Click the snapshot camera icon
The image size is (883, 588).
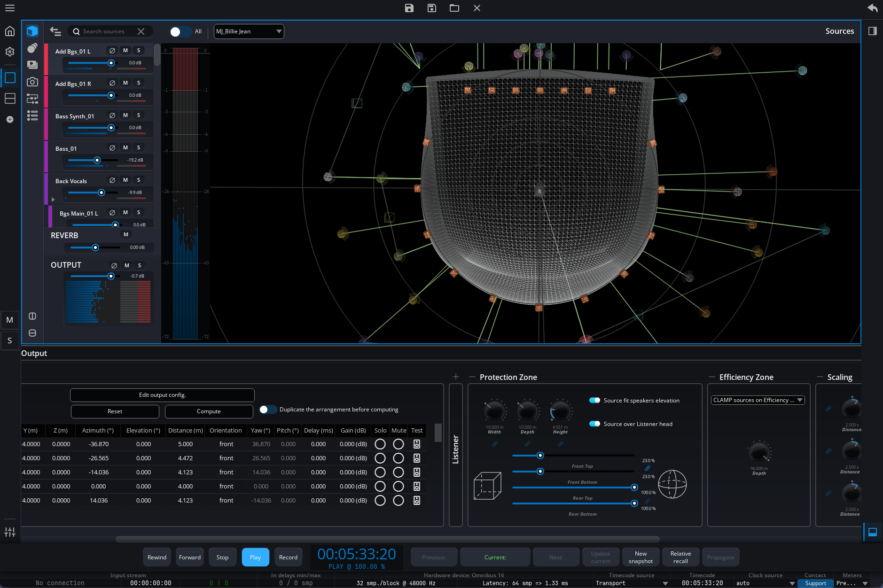coord(32,82)
